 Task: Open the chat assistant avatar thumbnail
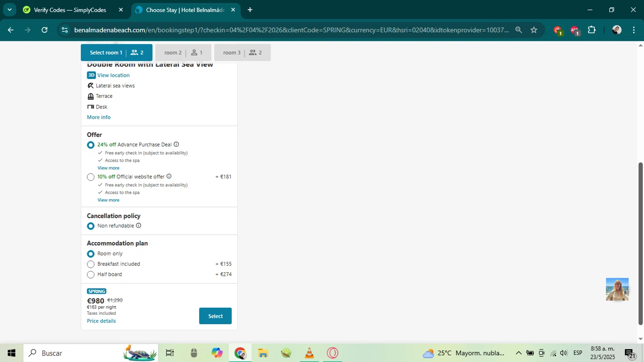coord(617,289)
